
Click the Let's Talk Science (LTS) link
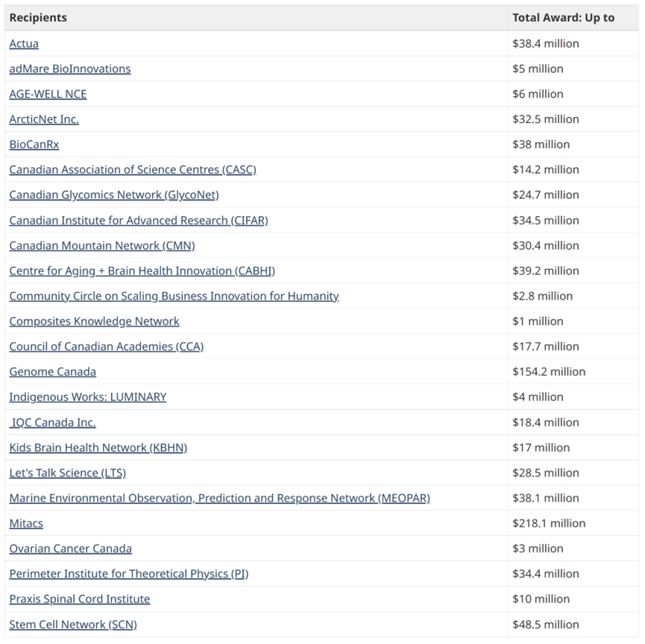pyautogui.click(x=67, y=473)
